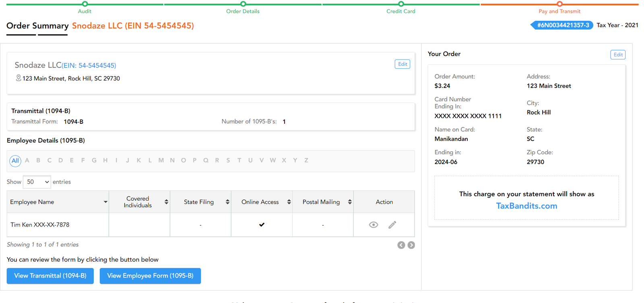Image resolution: width=644 pixels, height=303 pixels.
Task: Click the Audit step circle
Action: (x=85, y=4)
